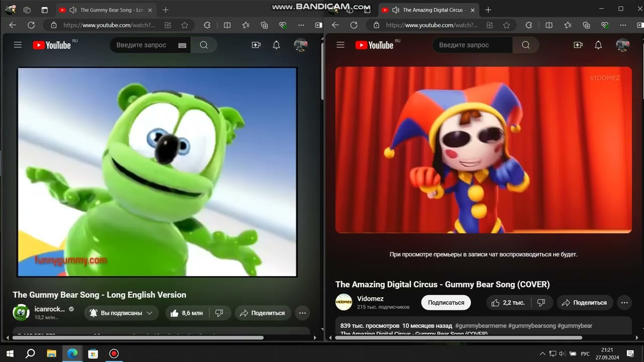This screenshot has height=362, width=644.
Task: Open new tab in right browser window
Action: (488, 10)
